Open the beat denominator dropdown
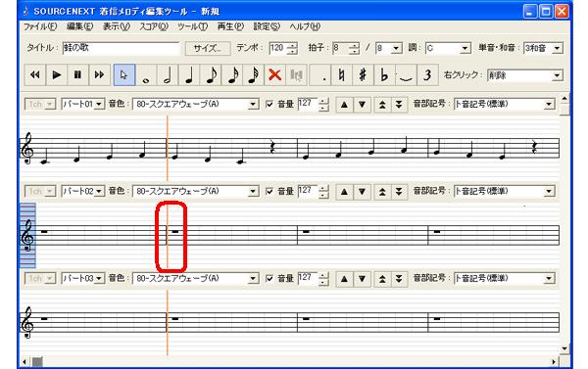The image size is (588, 369). [x=396, y=48]
